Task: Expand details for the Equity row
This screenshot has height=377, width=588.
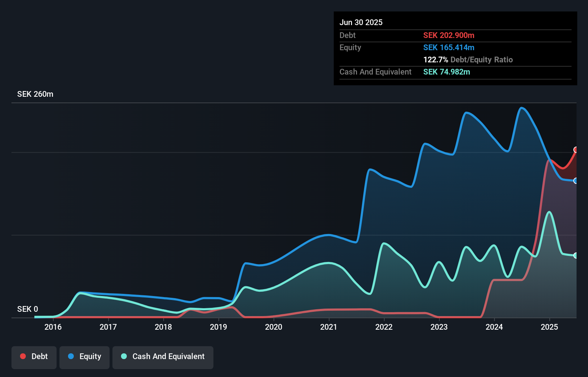Action: click(x=350, y=47)
